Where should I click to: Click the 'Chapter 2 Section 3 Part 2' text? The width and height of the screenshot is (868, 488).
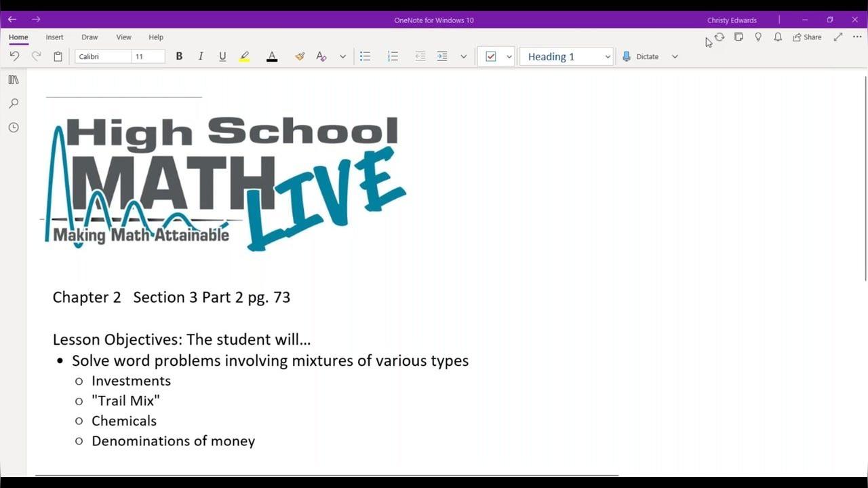coord(148,297)
